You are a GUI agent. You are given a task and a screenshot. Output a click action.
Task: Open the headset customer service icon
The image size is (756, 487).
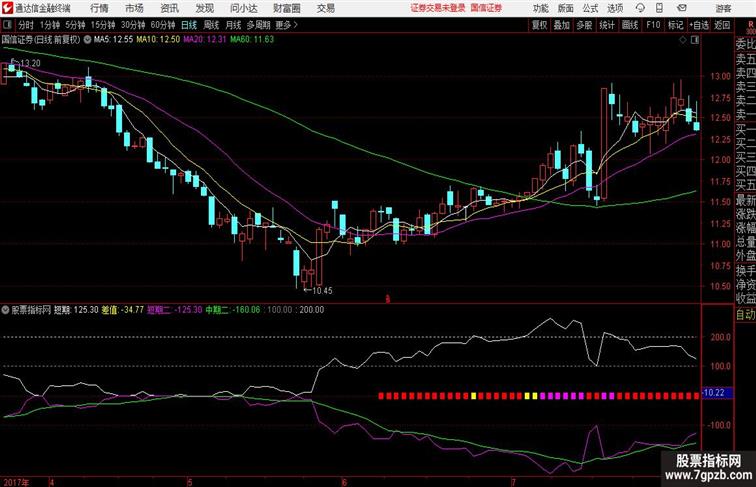click(640, 8)
